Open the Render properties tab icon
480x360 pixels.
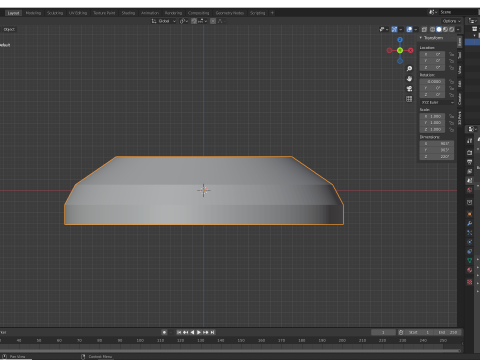click(x=470, y=153)
